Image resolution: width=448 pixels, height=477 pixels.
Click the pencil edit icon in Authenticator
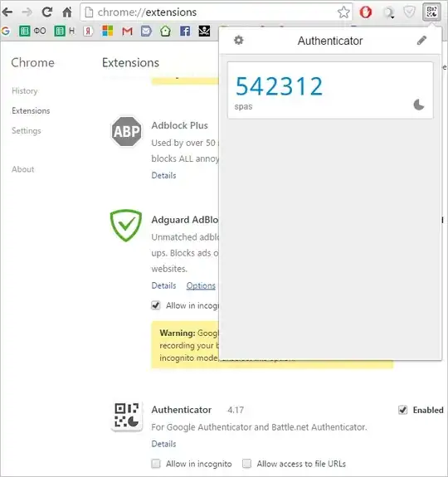tap(421, 40)
